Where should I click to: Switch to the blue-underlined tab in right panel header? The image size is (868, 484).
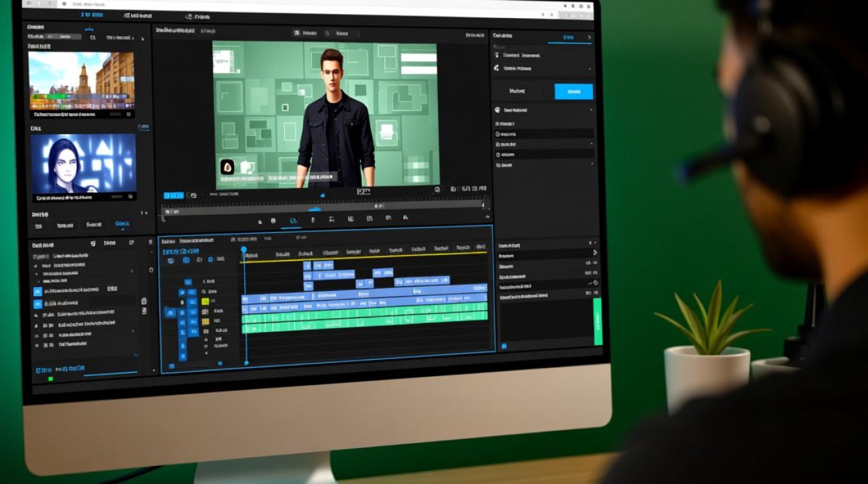(568, 37)
